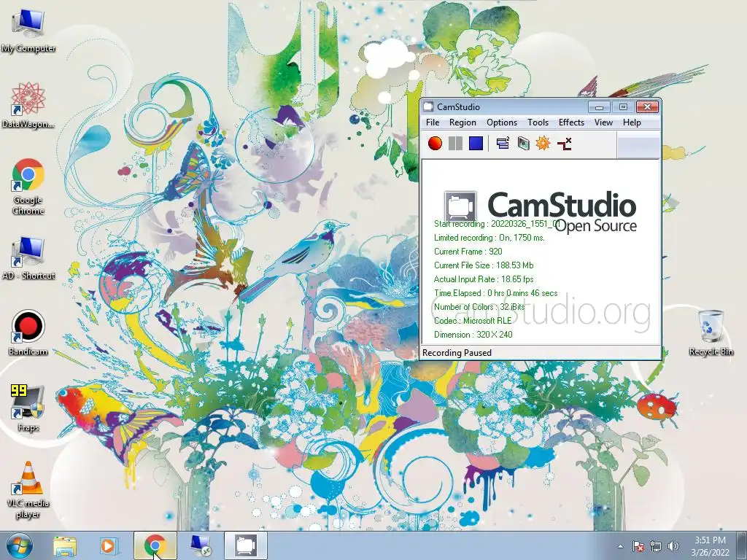
Task: Click the CamStudio title bar icon
Action: tap(429, 106)
